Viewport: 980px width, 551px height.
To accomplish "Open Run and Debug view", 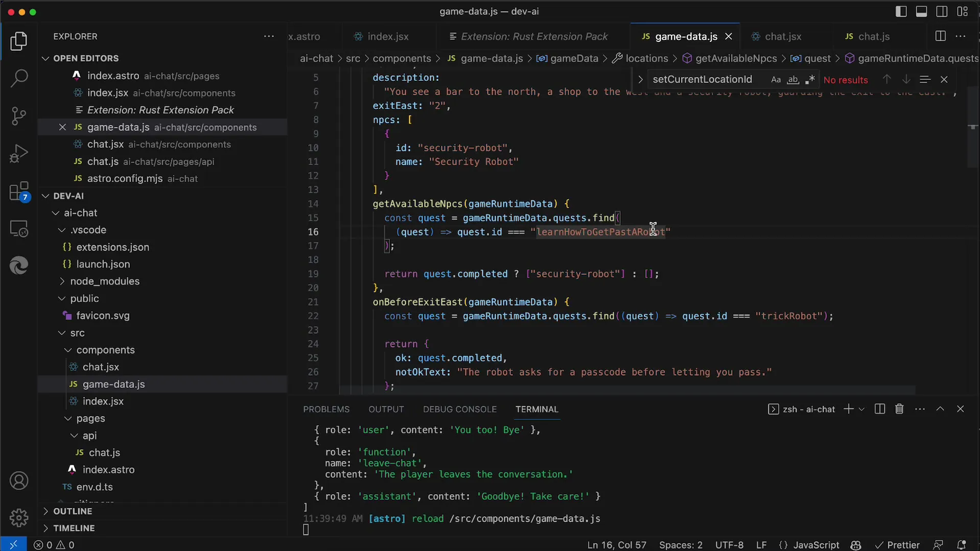I will pos(19,153).
